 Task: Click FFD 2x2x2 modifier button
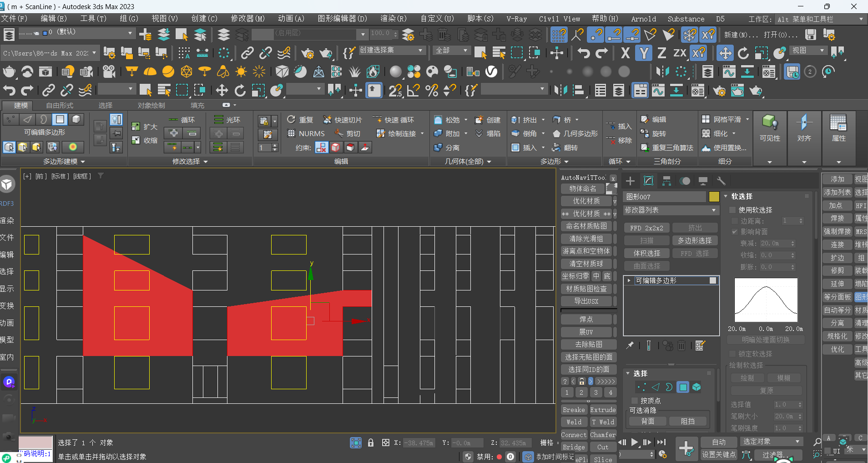point(646,228)
